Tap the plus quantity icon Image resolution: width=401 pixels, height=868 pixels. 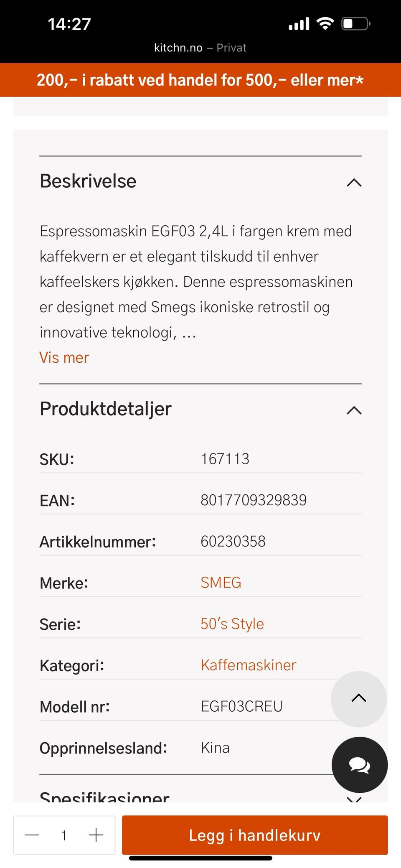(x=96, y=835)
